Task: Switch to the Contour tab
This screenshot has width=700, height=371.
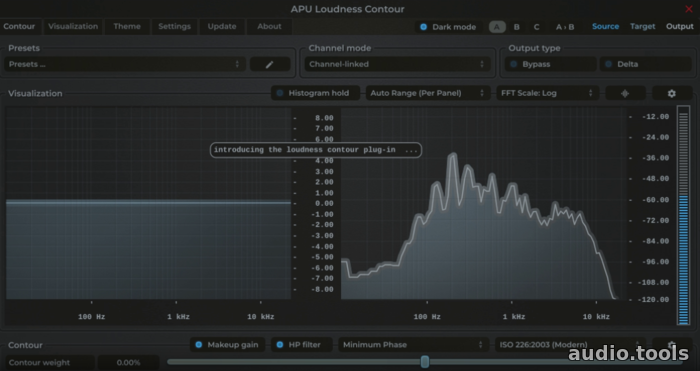Action: pos(19,26)
